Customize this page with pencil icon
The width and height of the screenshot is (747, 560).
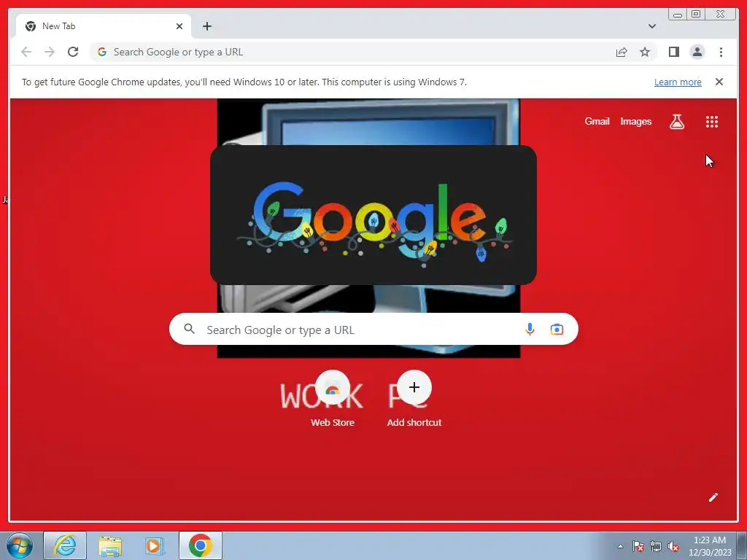pyautogui.click(x=713, y=497)
